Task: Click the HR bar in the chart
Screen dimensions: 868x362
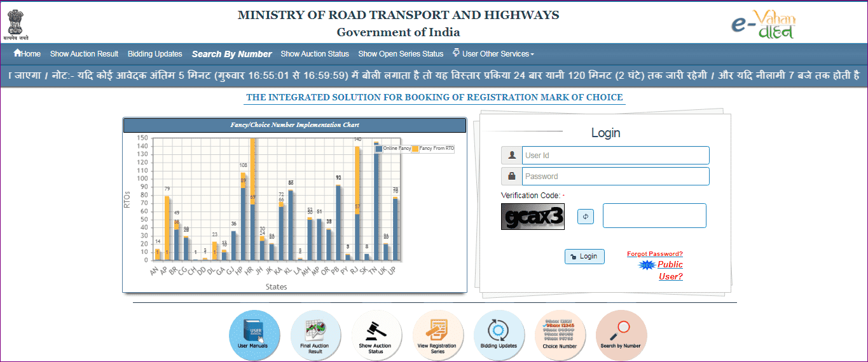Action: point(252,199)
